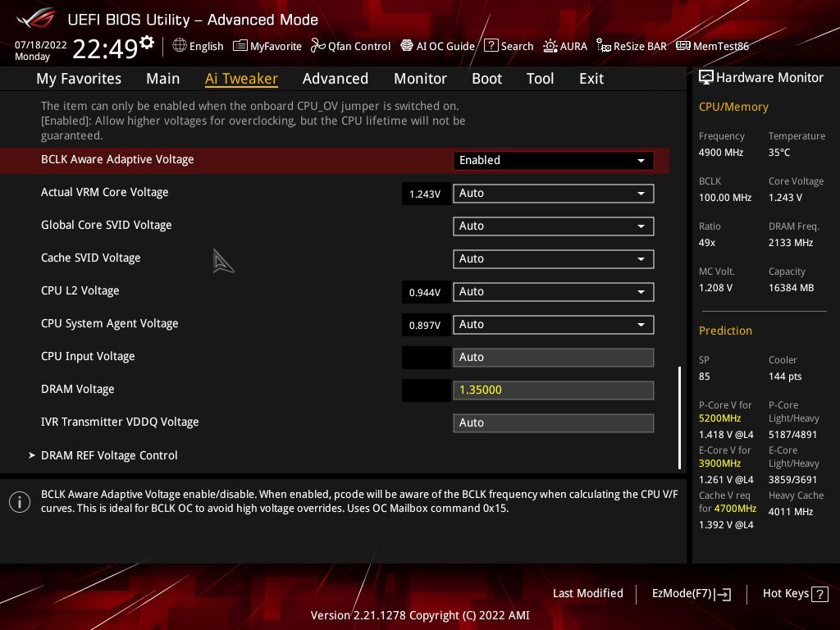Click the English language globe icon
The height and width of the screenshot is (630, 840).
click(180, 46)
